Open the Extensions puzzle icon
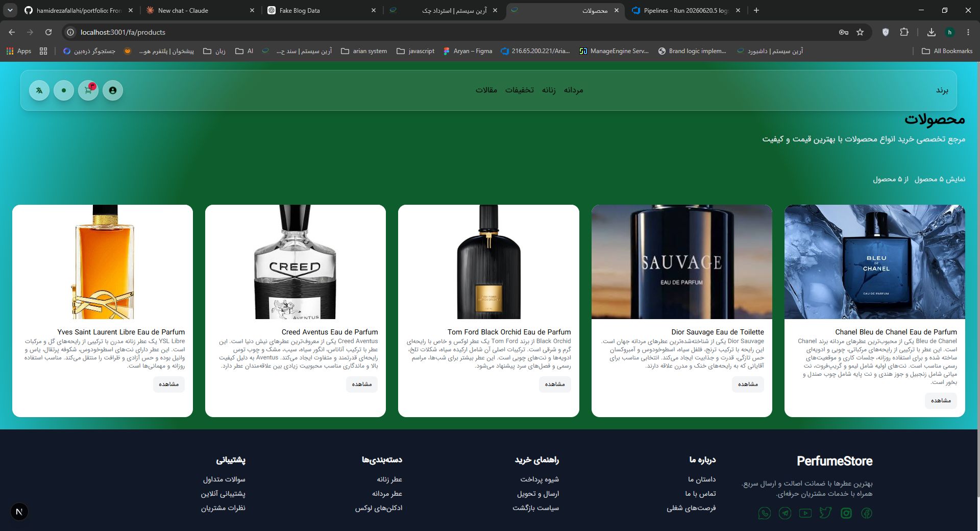This screenshot has height=531, width=980. tap(904, 32)
